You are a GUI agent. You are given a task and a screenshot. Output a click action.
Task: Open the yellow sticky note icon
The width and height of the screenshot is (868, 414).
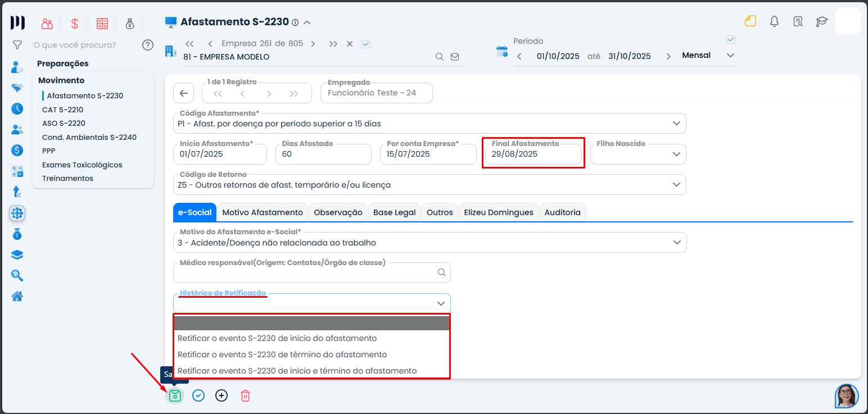(751, 21)
